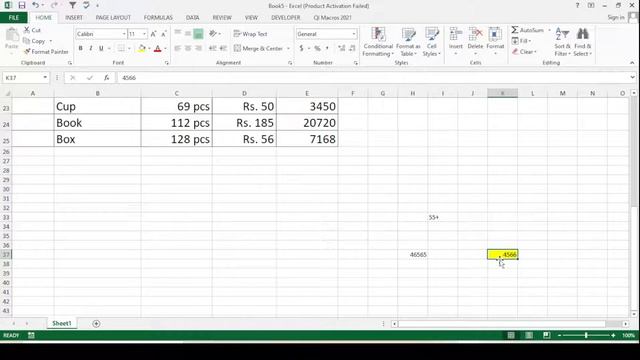Toggle Italic formatting
The height and width of the screenshot is (360, 640).
(x=91, y=48)
